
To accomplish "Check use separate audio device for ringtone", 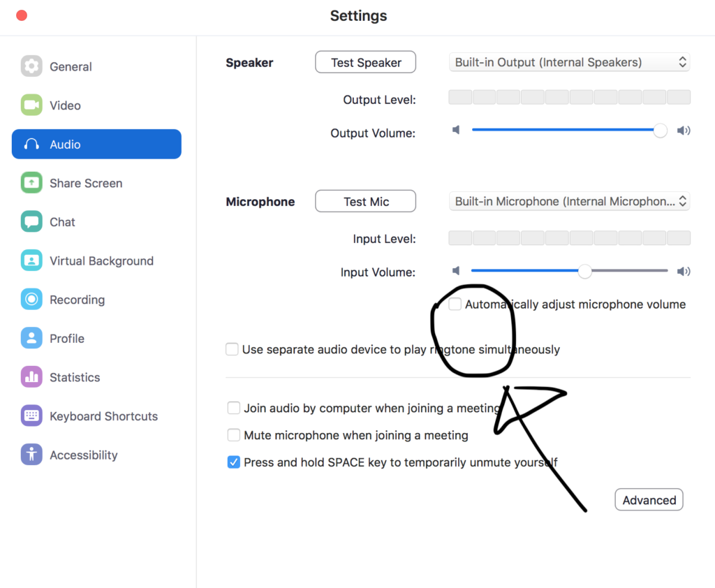I will point(232,349).
